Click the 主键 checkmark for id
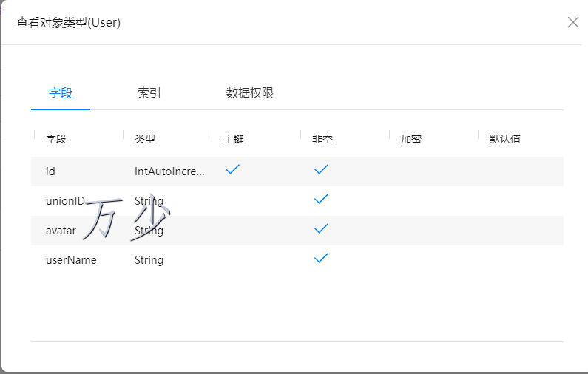588x374 pixels. point(232,170)
